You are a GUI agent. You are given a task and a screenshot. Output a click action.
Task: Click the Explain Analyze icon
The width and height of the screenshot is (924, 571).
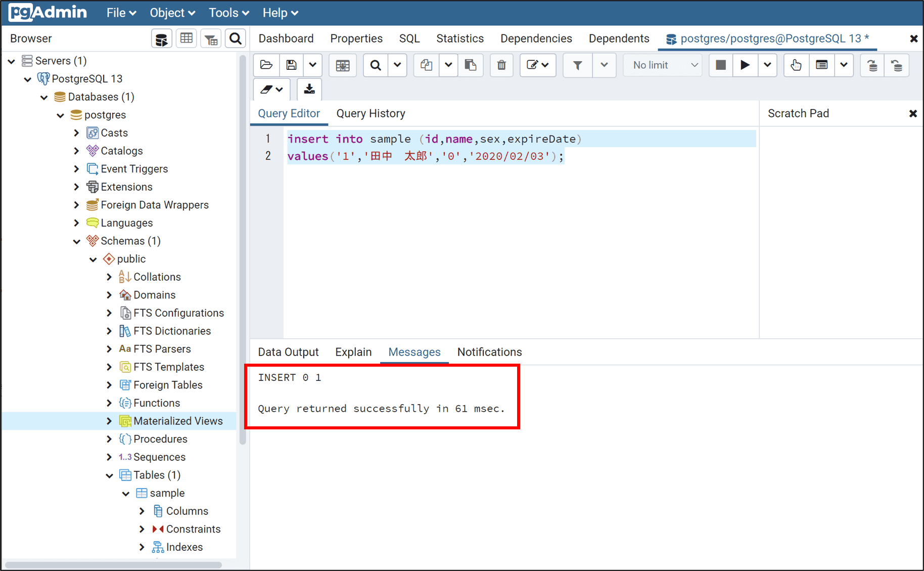point(822,65)
